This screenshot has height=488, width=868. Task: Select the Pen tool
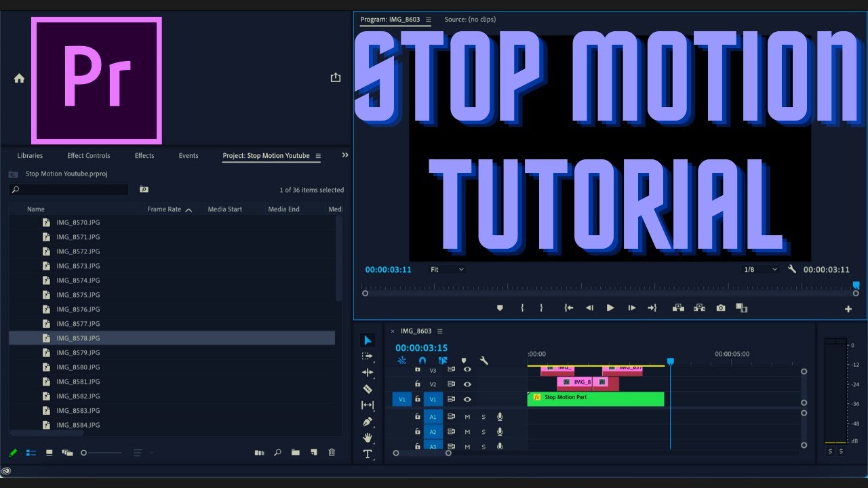point(368,422)
